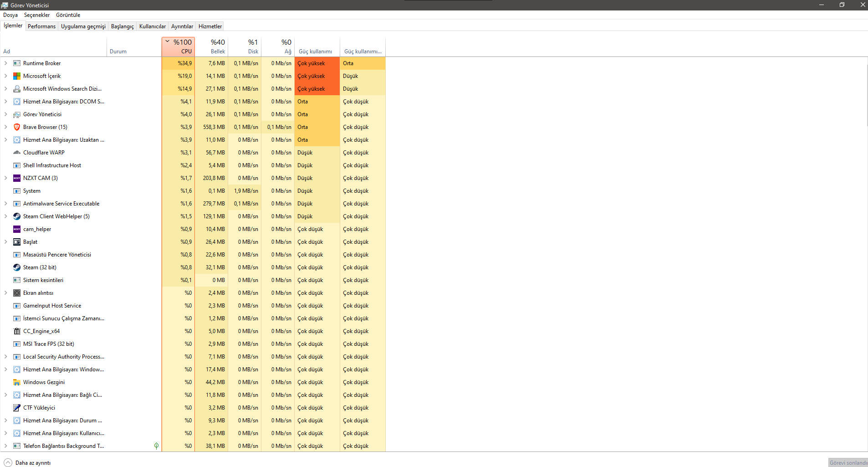
Task: Click the cam_helper purple icon
Action: [17, 229]
